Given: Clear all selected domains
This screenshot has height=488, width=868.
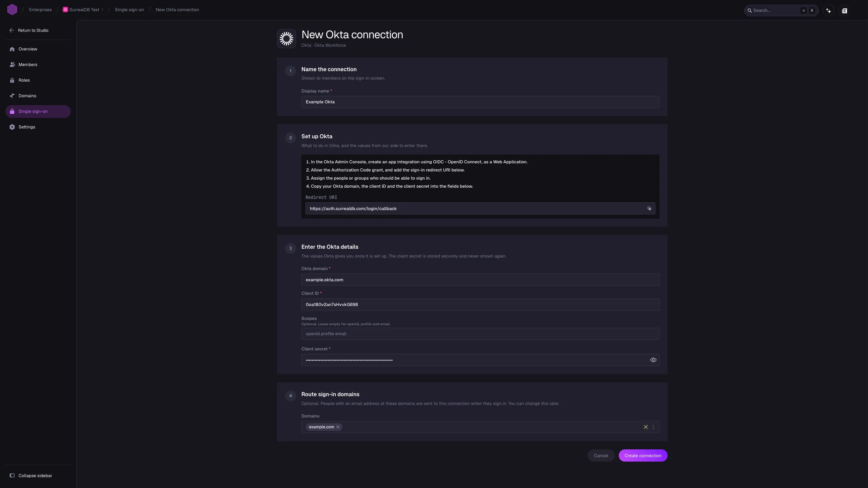Looking at the screenshot, I should coord(646,427).
